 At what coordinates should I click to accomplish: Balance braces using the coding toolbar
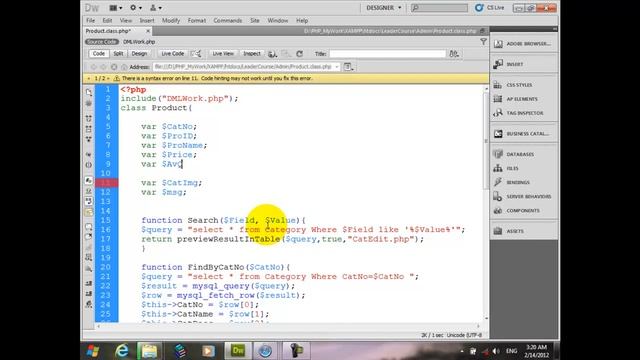89,165
